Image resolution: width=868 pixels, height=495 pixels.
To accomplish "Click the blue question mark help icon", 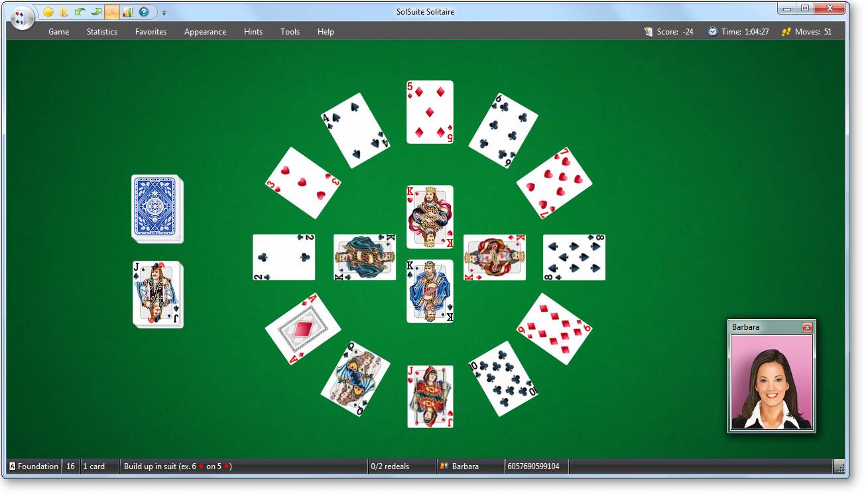I will tap(144, 12).
